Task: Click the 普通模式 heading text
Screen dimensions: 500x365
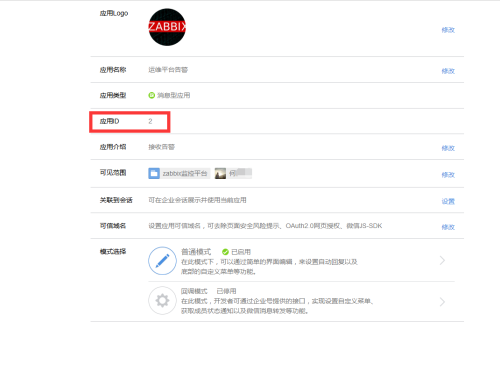Action: coord(196,252)
